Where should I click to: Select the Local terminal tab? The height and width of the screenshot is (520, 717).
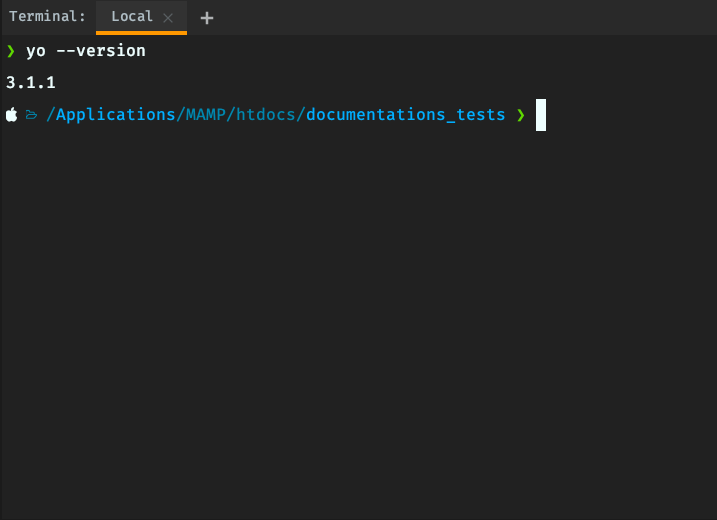click(141, 17)
